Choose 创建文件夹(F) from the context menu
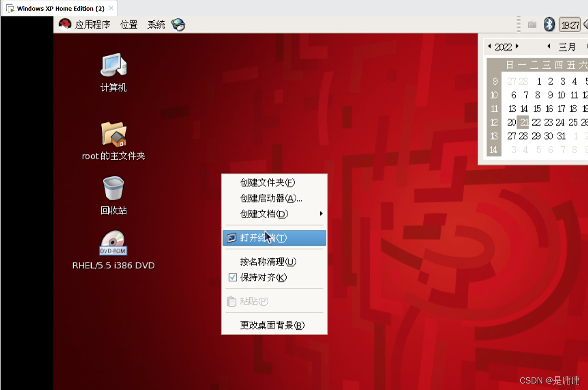 274,183
